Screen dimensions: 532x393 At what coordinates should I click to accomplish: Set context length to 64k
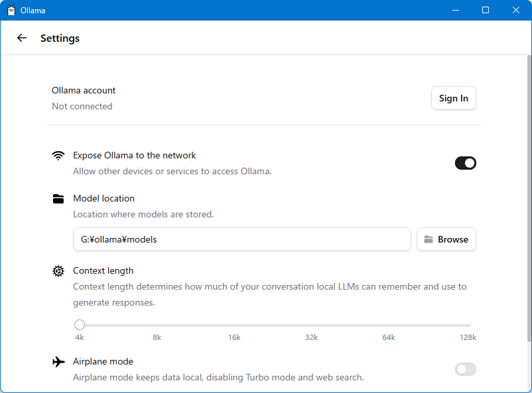pos(389,325)
